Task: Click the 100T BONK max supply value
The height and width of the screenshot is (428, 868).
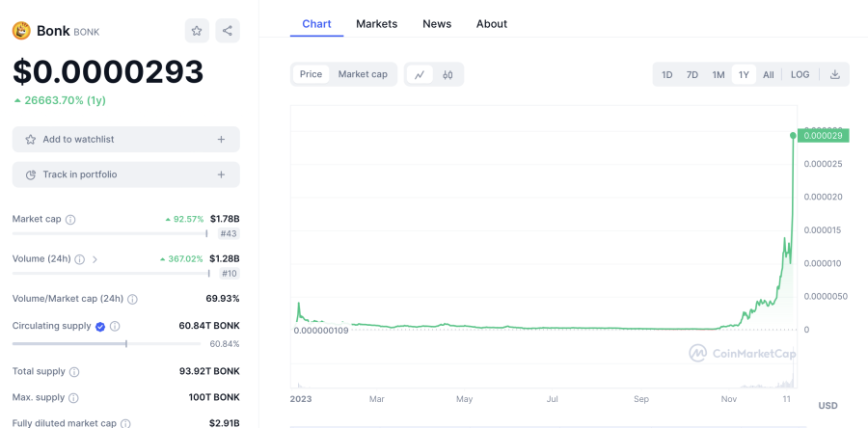Action: [214, 397]
